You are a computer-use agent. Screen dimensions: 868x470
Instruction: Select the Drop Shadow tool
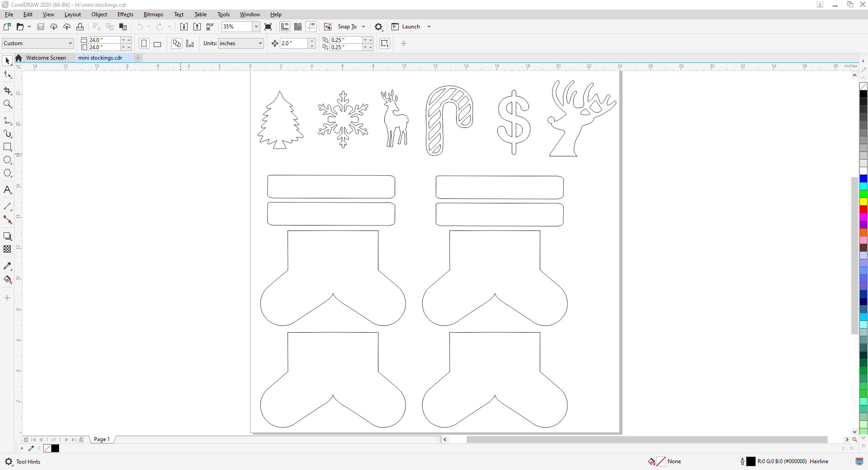pyautogui.click(x=7, y=236)
